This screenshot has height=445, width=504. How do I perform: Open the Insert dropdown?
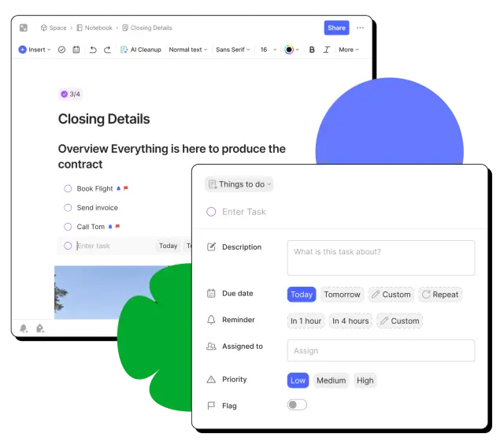pos(35,50)
